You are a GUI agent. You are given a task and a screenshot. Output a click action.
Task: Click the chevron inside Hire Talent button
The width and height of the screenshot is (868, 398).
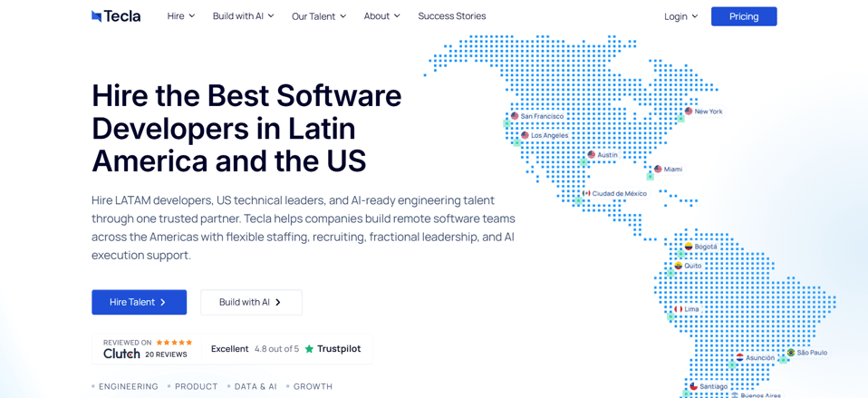tap(163, 302)
